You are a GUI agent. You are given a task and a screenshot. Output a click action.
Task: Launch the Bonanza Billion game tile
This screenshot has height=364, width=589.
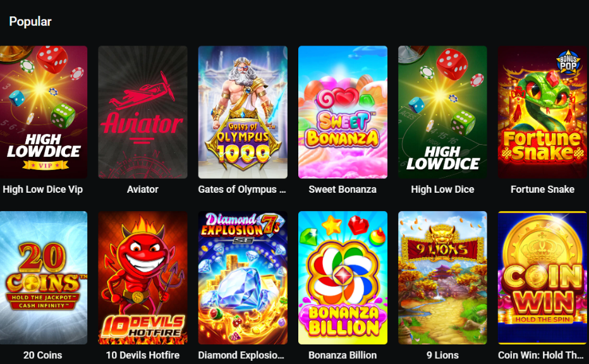coord(343,277)
